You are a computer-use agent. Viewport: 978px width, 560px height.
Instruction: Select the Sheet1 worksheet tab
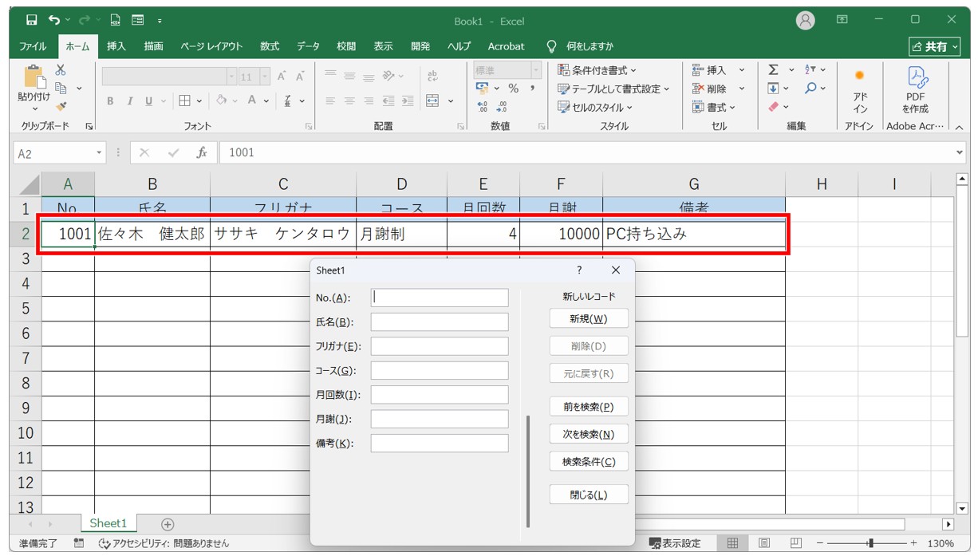coord(108,523)
